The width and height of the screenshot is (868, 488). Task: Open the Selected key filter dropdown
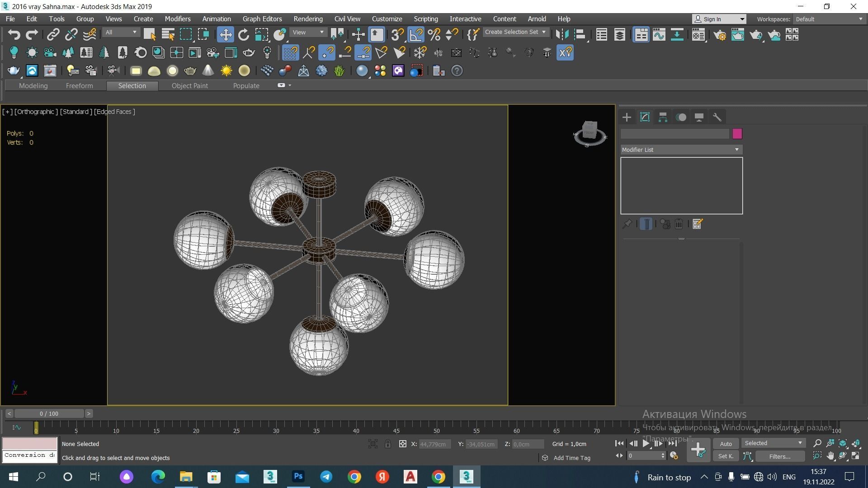[774, 443]
